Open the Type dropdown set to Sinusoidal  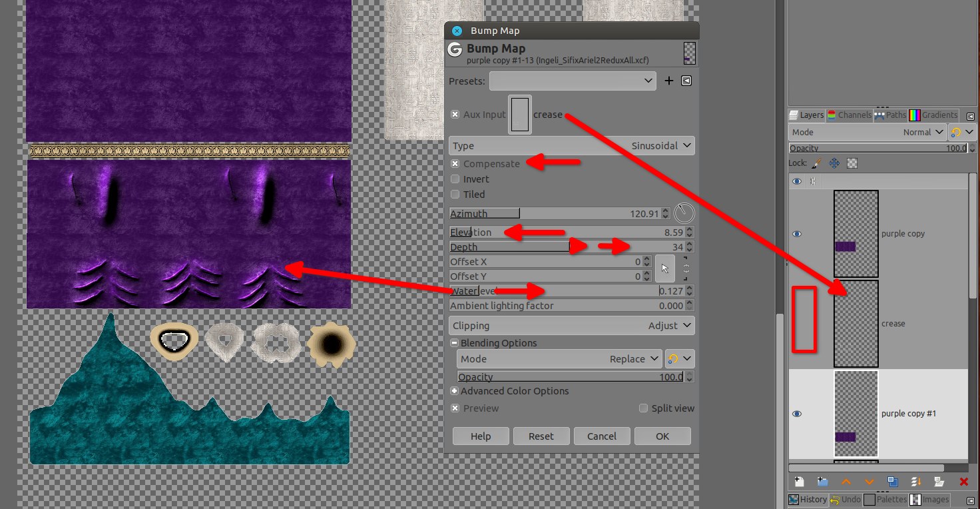pyautogui.click(x=572, y=146)
